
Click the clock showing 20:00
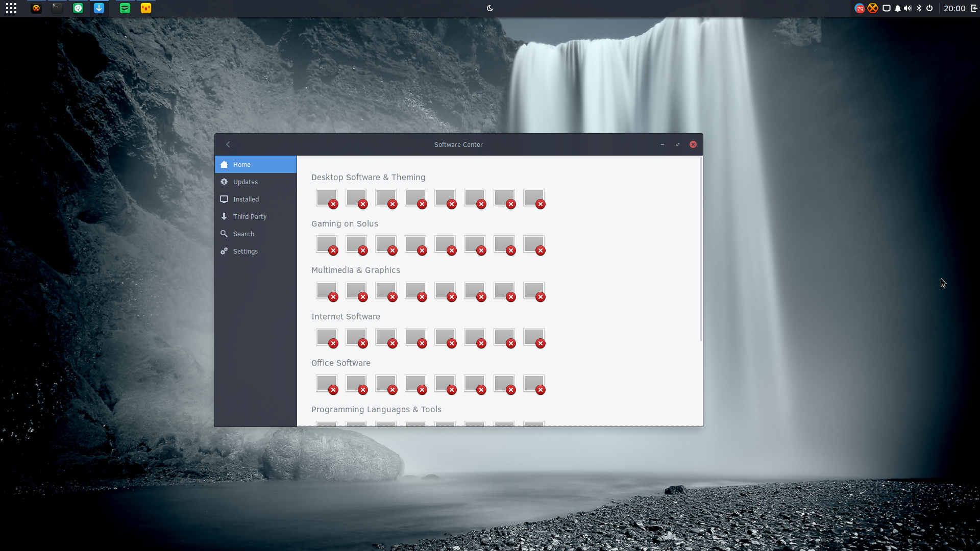954,8
